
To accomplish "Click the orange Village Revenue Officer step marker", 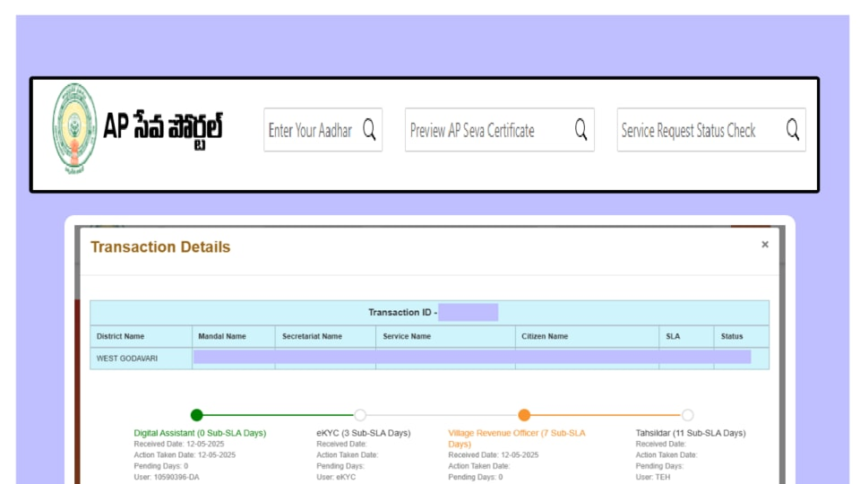I will (x=524, y=415).
